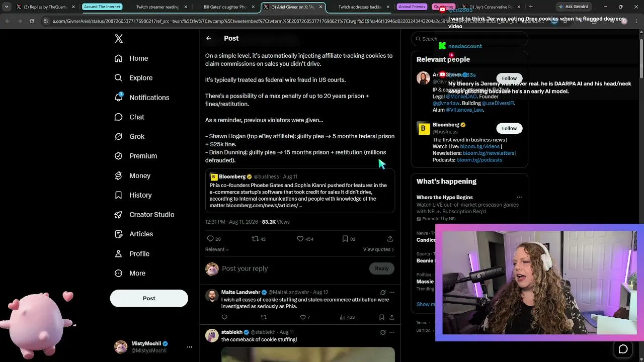Viewport: 644px width, 362px height.
Task: Open Profile in the sidebar
Action: 132,254
